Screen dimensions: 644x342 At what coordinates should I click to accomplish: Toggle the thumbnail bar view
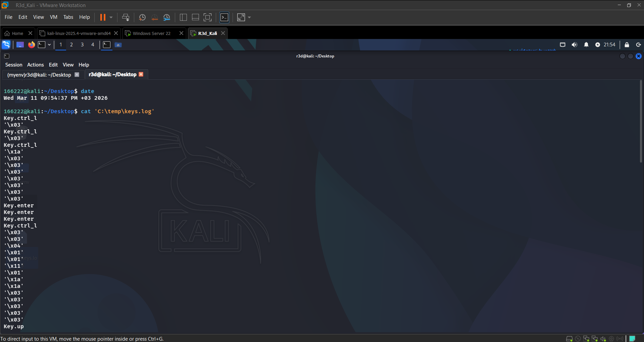tap(195, 17)
